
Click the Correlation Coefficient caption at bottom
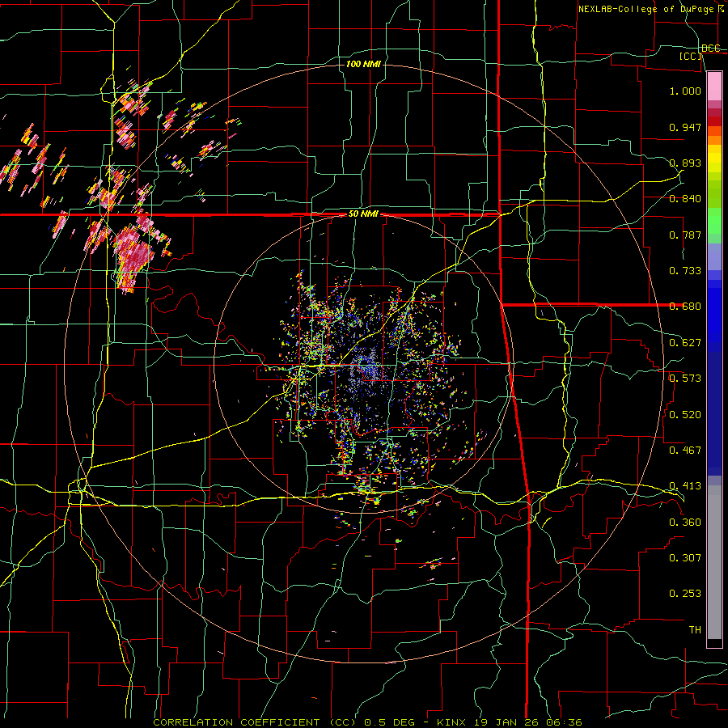coord(367,722)
